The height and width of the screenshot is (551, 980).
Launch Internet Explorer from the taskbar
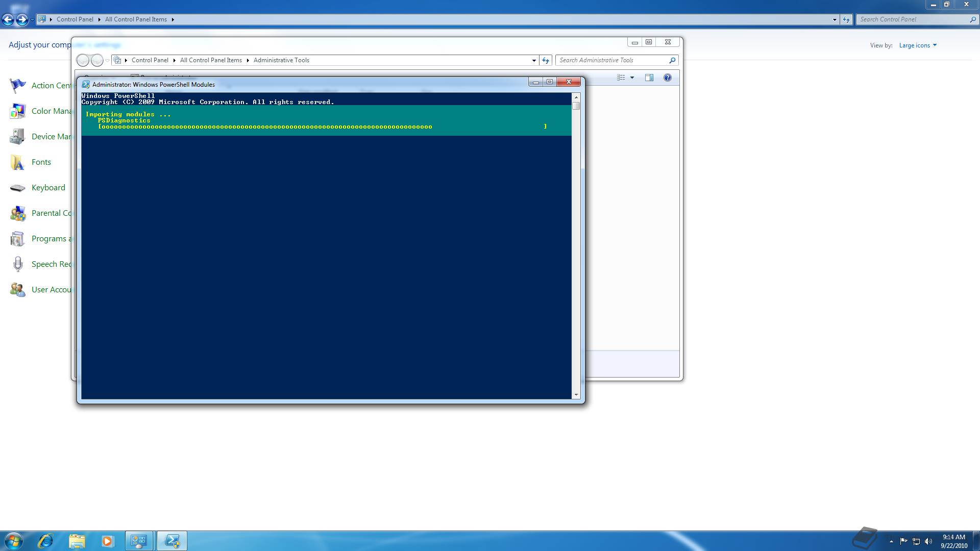pos(45,541)
